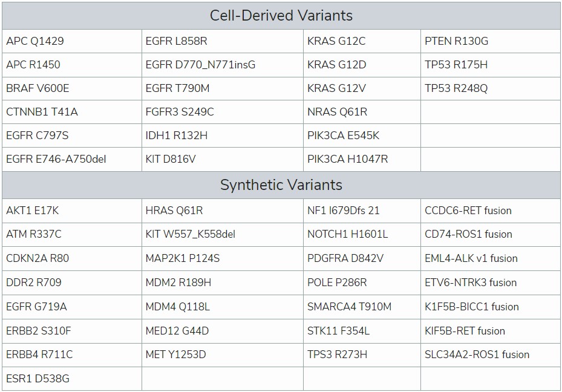
Task: Click the MET Y1253D cell
Action: coord(223,354)
